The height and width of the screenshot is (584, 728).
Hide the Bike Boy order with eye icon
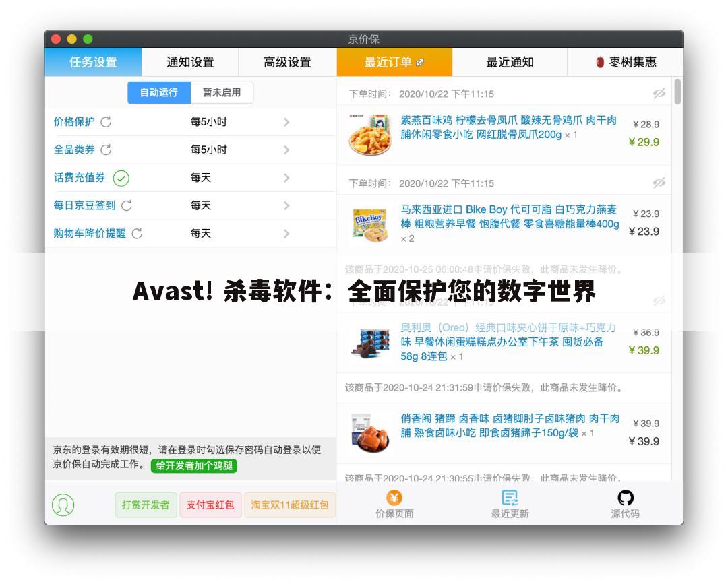tap(659, 183)
